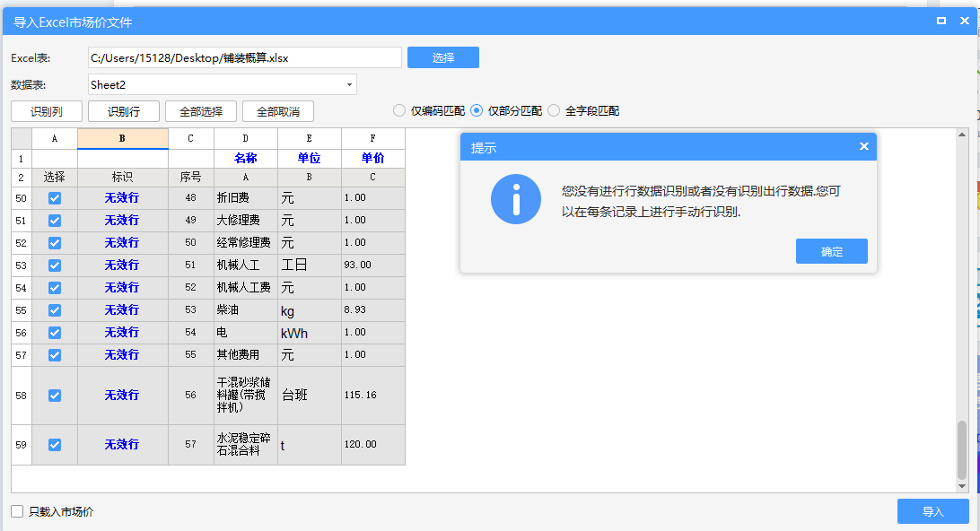
Task: Click the scrollbar up arrow
Action: coord(962,135)
